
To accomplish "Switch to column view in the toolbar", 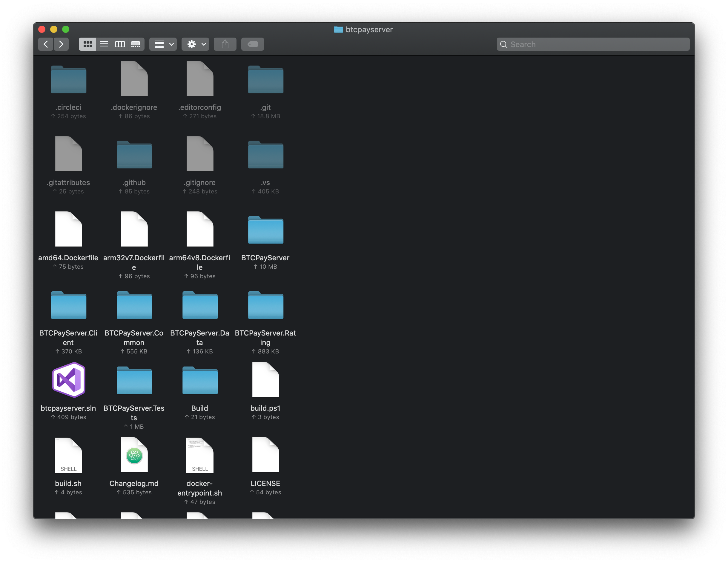I will [x=120, y=44].
